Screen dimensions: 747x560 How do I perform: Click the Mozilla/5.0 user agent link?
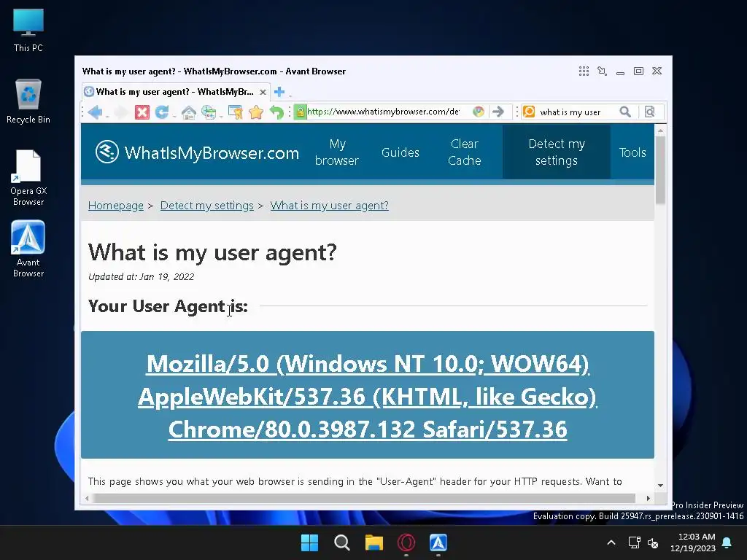[368, 396]
